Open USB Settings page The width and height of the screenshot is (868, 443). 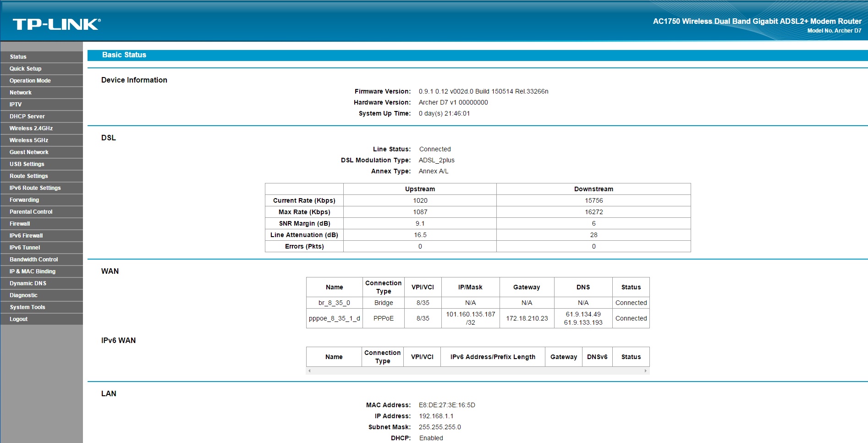(42, 164)
